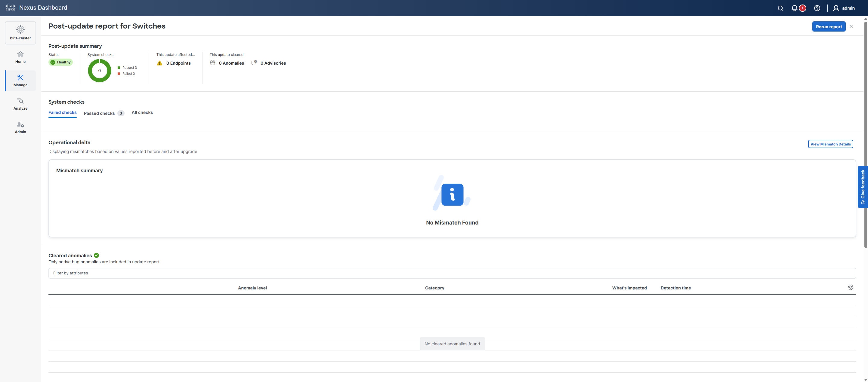Open the Manage section in sidebar

(20, 81)
